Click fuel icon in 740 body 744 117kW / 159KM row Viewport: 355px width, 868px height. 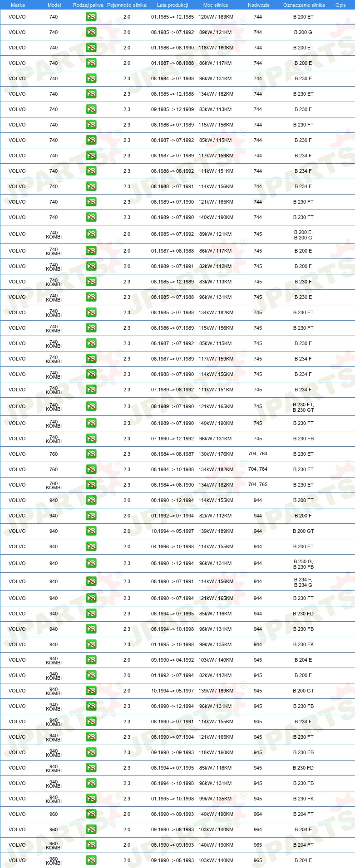(91, 156)
